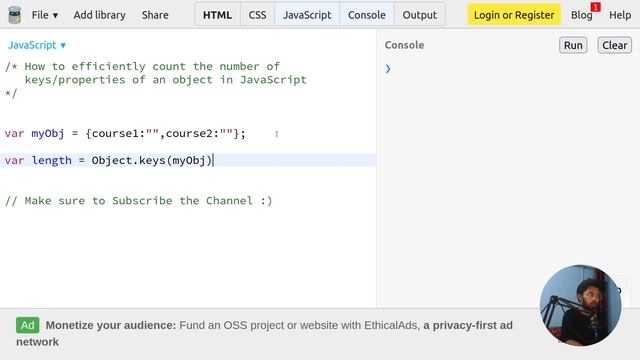
Task: Click the Console panel heading
Action: click(404, 45)
